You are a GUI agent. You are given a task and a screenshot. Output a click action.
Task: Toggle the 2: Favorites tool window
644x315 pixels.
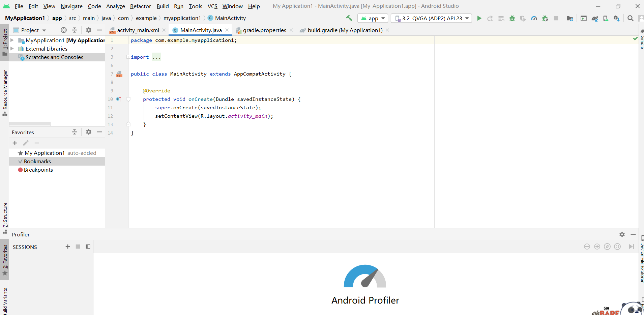tap(5, 260)
